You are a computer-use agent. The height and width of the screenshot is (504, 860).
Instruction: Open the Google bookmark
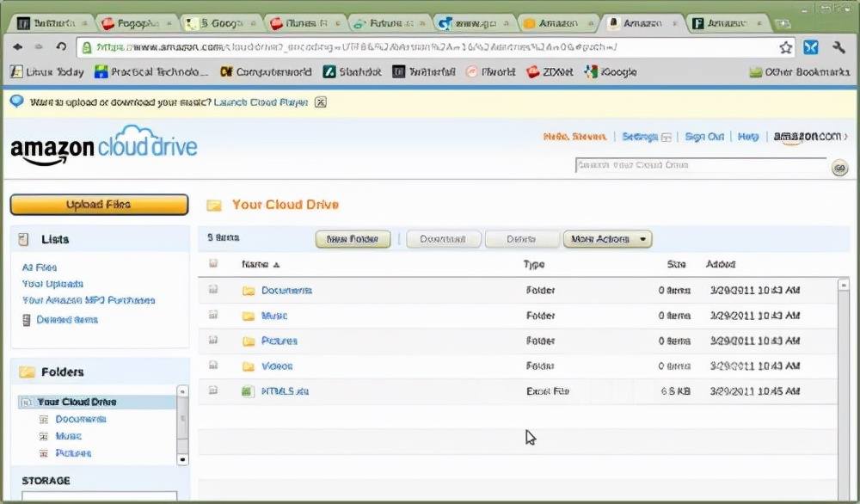click(x=611, y=72)
